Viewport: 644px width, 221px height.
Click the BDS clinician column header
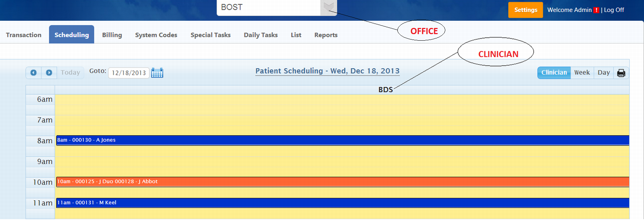tap(385, 90)
